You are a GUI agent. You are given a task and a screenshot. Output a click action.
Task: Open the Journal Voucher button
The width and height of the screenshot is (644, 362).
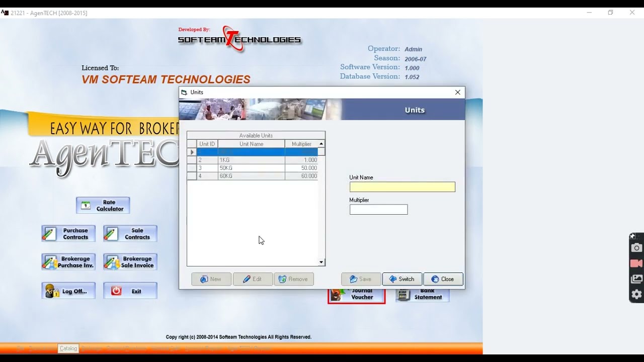[x=357, y=296]
